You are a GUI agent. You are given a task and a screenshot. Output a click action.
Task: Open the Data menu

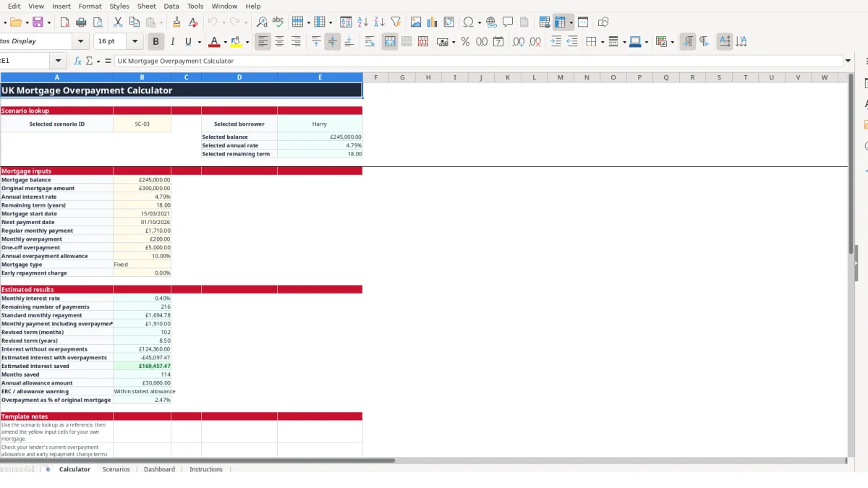171,6
